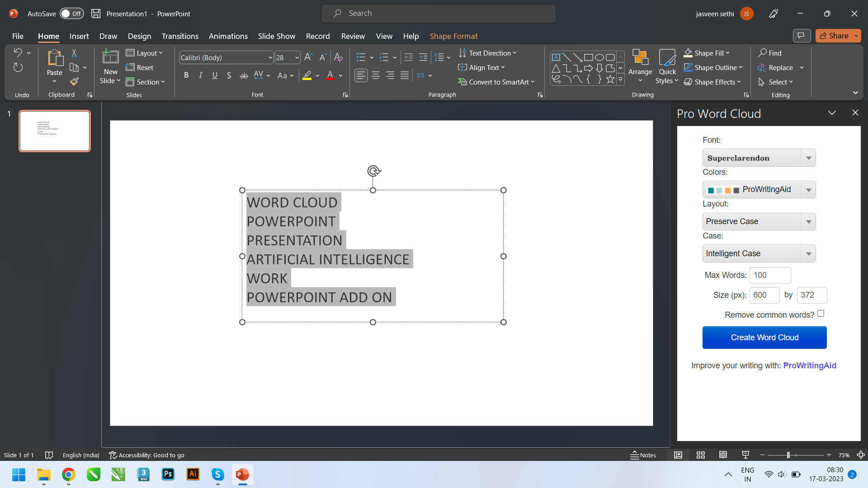Check the Remove common words checkbox

tap(821, 314)
